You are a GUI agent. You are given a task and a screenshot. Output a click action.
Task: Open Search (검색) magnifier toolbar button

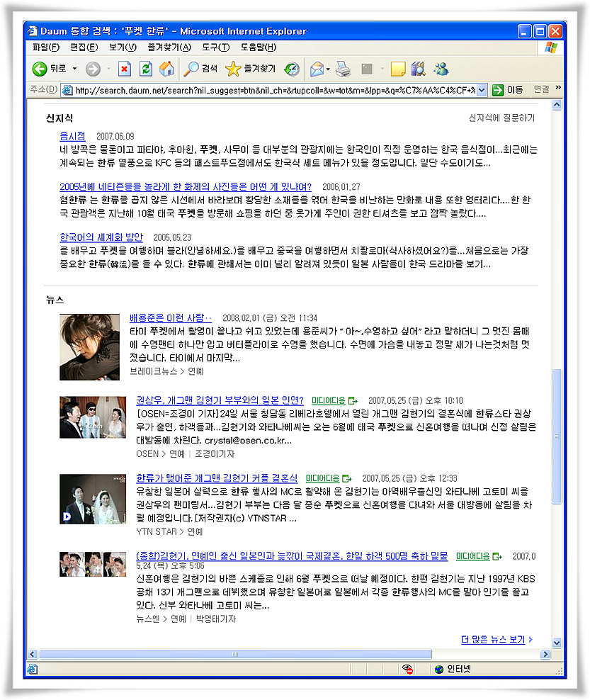[201, 69]
